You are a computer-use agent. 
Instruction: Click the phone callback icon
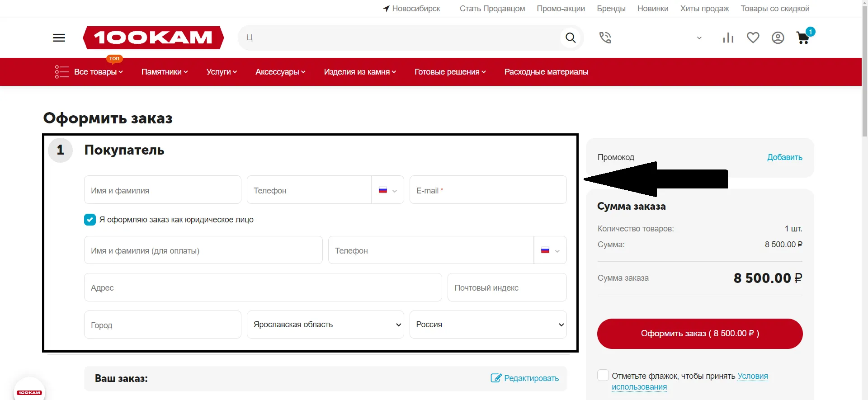(x=605, y=38)
